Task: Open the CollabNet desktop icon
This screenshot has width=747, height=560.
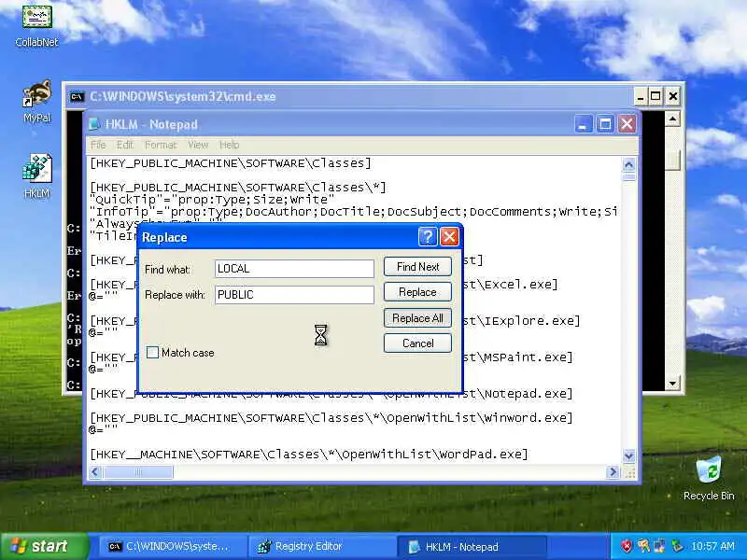Action: [x=36, y=26]
